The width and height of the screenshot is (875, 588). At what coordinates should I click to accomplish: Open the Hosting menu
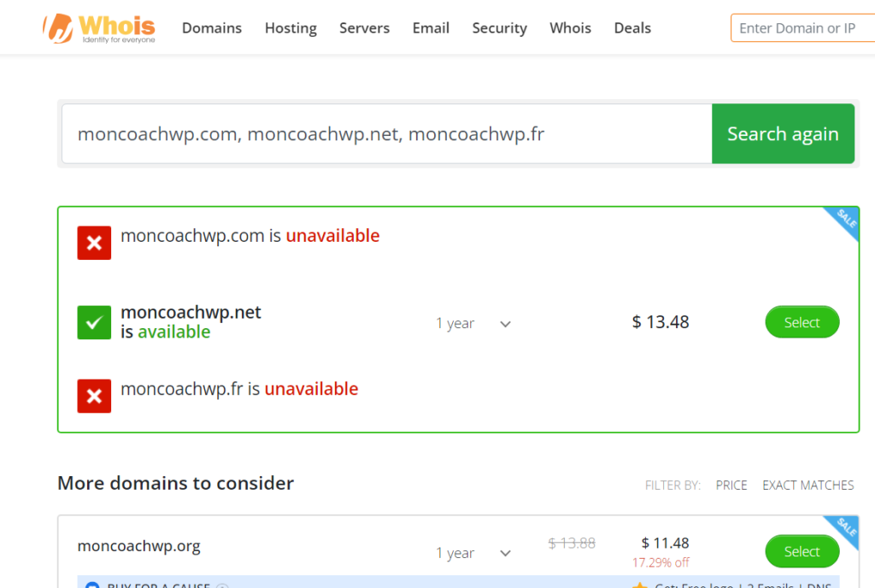tap(291, 28)
